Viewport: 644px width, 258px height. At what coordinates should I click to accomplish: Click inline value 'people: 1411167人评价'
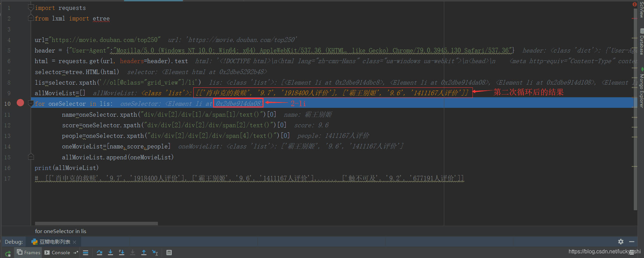(333, 136)
